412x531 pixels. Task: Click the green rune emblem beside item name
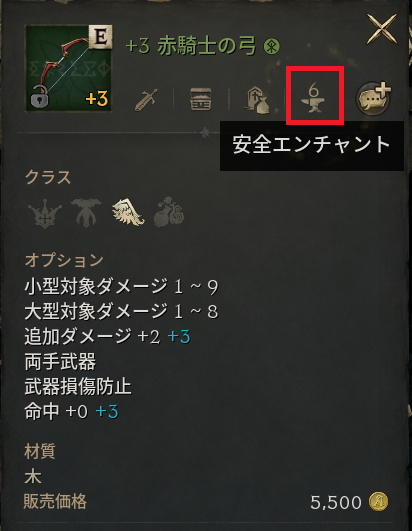pos(272,46)
